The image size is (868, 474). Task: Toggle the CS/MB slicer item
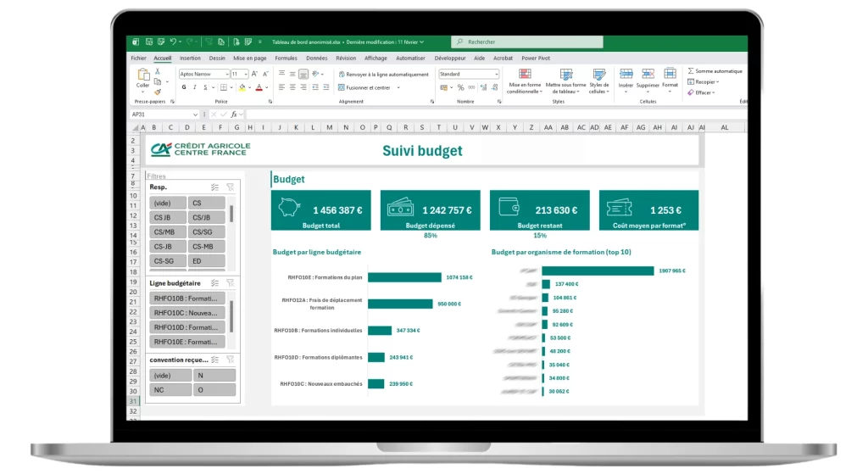coord(167,231)
